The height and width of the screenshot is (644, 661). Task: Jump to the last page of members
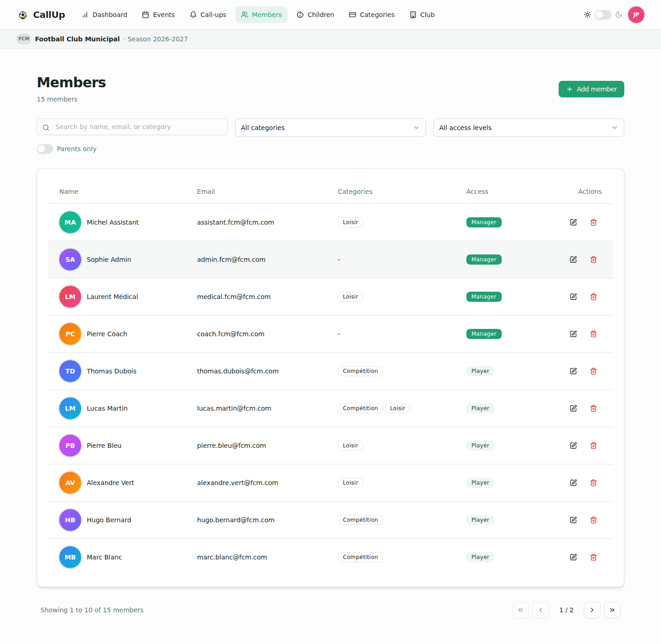click(612, 610)
